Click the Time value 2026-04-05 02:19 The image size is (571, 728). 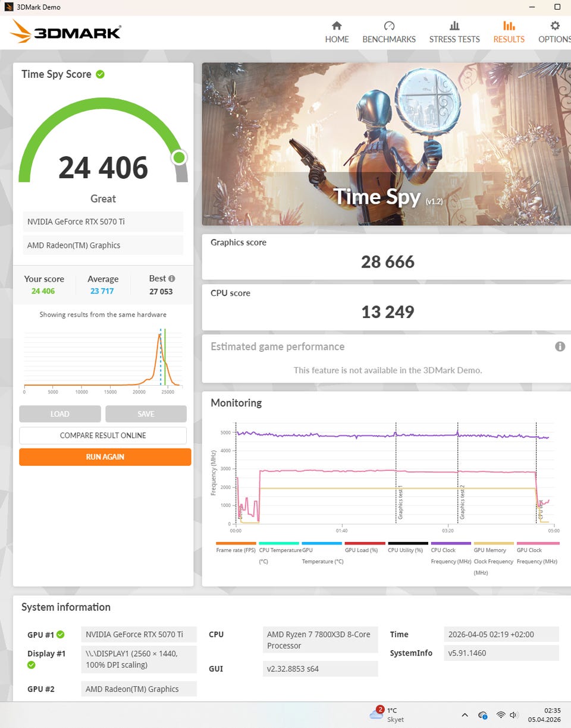point(501,634)
